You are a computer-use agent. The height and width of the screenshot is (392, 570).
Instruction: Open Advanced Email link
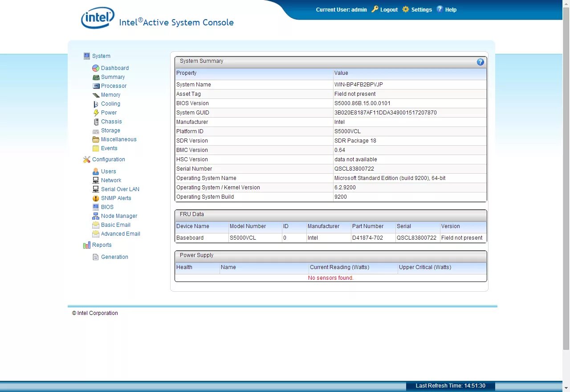pyautogui.click(x=121, y=234)
